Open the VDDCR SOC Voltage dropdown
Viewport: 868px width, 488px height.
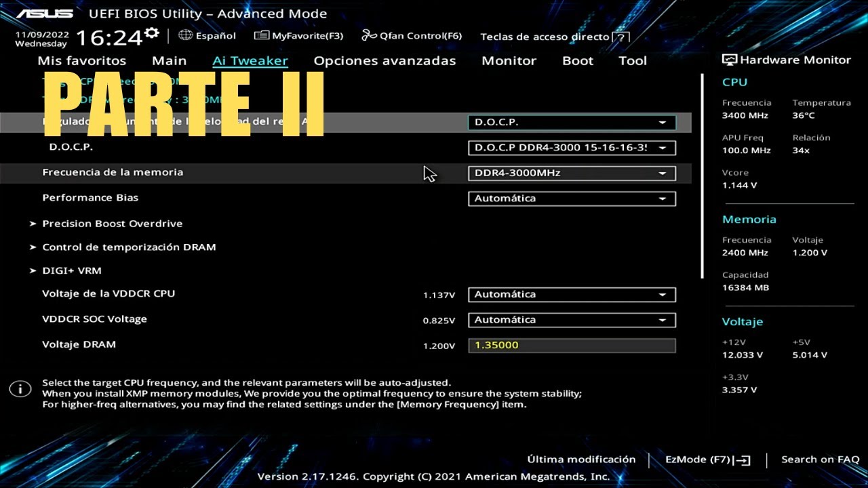[572, 320]
